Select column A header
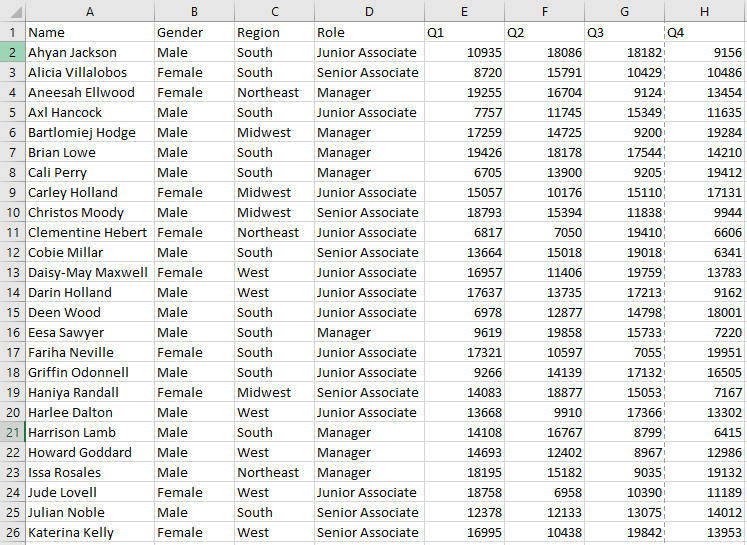 pyautogui.click(x=90, y=11)
